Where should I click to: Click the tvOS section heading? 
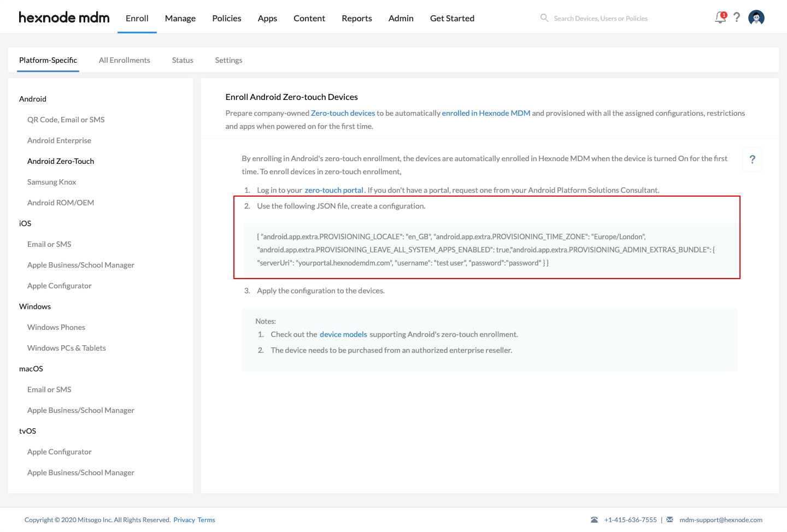[27, 431]
